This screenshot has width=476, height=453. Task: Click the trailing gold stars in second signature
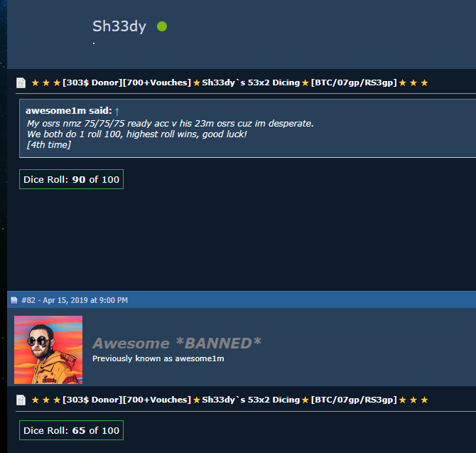coord(413,400)
